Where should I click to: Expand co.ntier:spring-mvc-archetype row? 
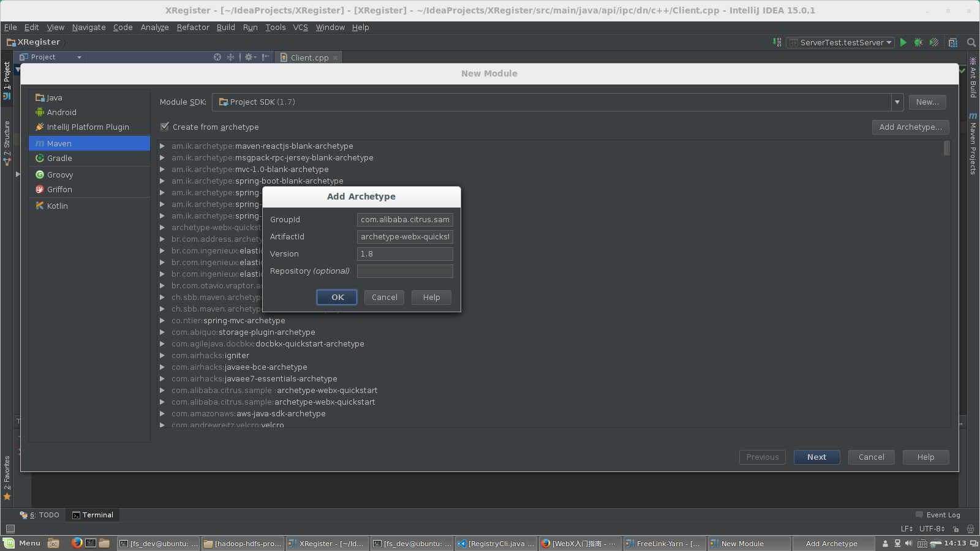tap(162, 321)
